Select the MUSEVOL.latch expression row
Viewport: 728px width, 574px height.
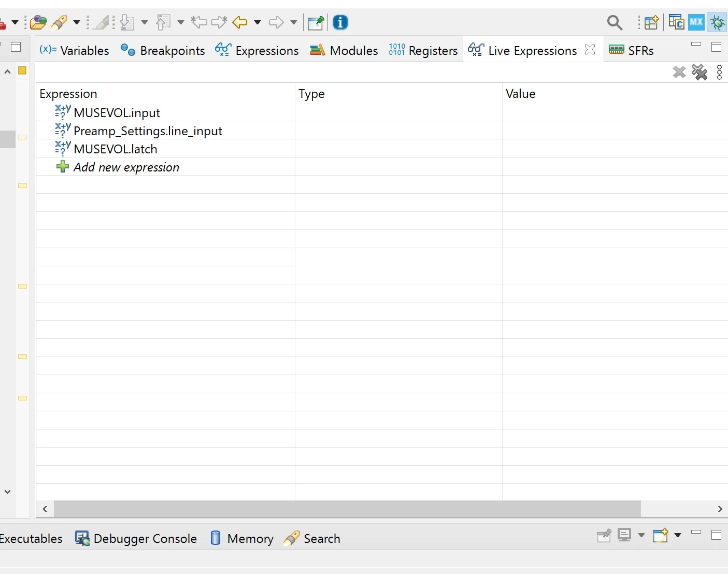click(382, 149)
